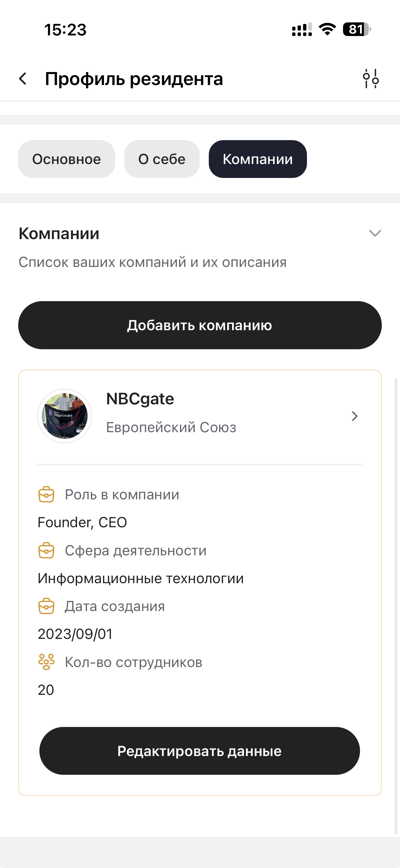Viewport: 400px width, 868px height.
Task: Select the Компании pill tab
Action: pyautogui.click(x=258, y=159)
